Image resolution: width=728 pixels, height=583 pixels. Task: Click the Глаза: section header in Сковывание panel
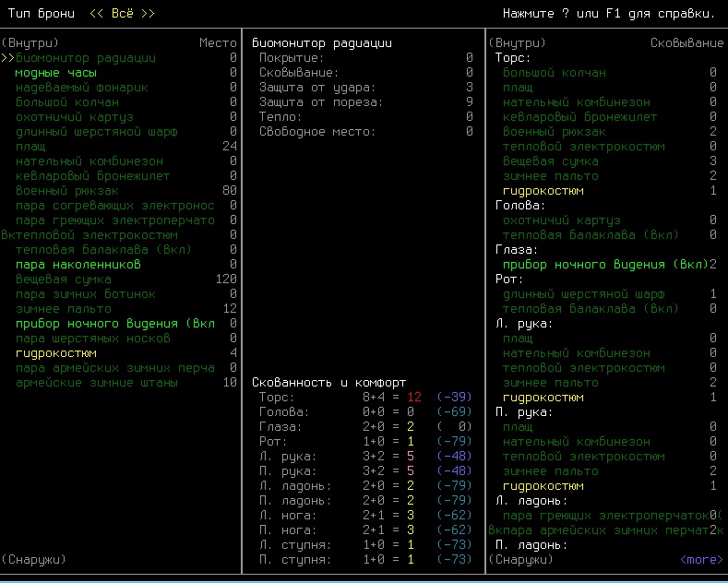(517, 250)
